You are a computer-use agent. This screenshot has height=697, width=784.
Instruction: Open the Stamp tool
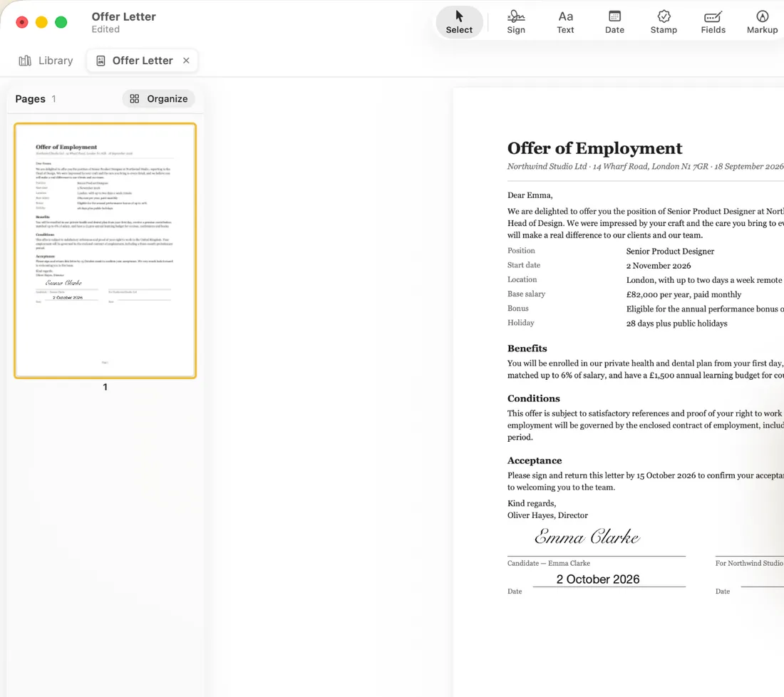[664, 23]
